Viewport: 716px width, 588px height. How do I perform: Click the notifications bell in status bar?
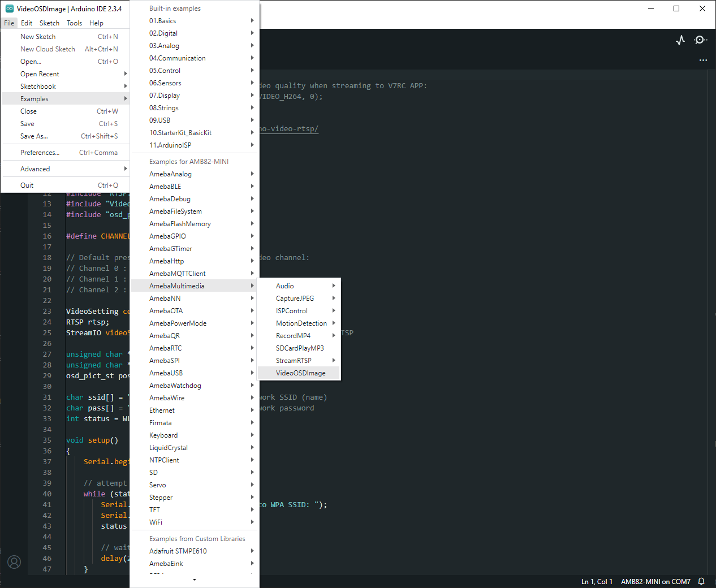click(x=701, y=581)
